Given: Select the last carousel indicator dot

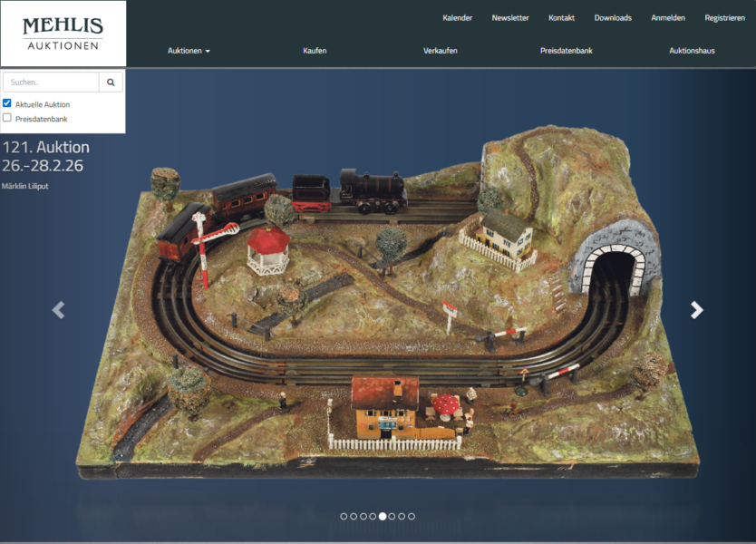Looking at the screenshot, I should click(412, 516).
